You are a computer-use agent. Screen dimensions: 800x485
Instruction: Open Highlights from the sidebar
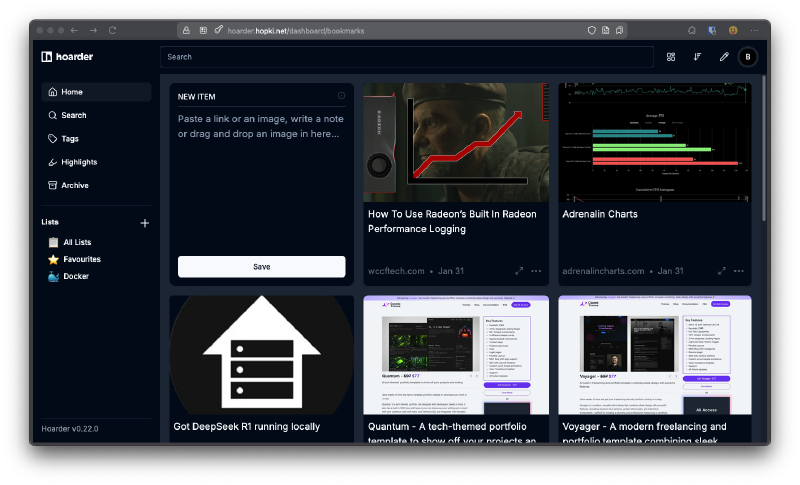(79, 162)
